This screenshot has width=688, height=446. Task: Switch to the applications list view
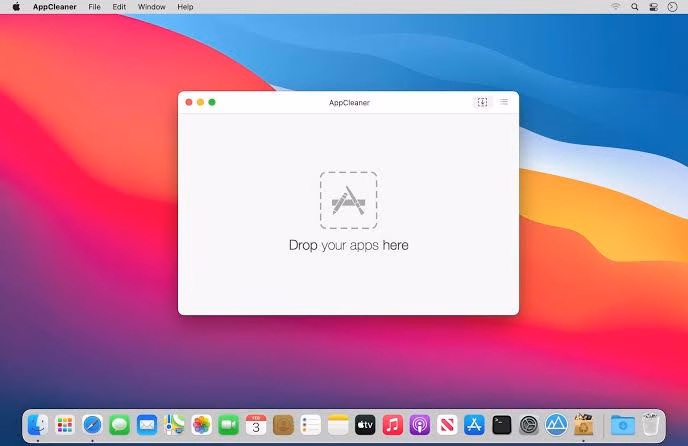(504, 102)
